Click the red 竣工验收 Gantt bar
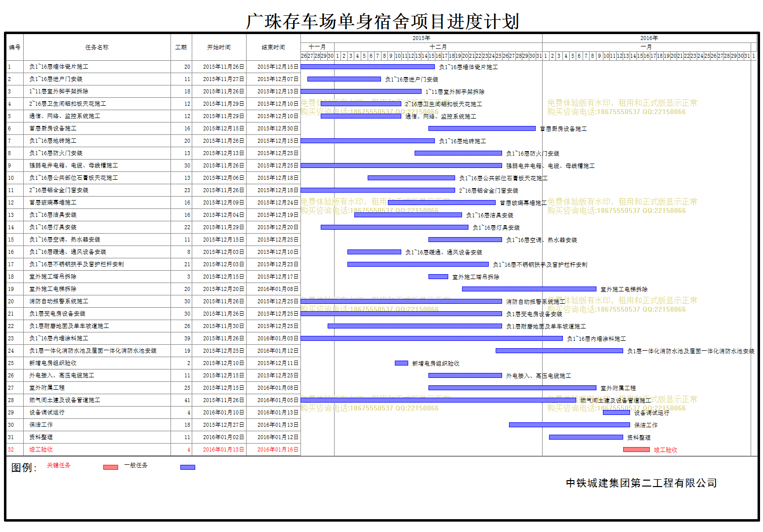The image size is (763, 532). click(636, 450)
